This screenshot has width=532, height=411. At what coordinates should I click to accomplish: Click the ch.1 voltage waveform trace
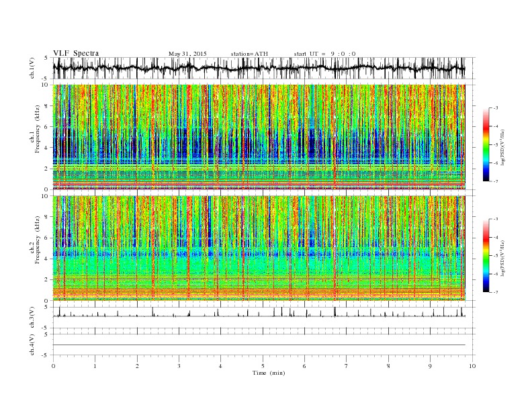pos(259,68)
